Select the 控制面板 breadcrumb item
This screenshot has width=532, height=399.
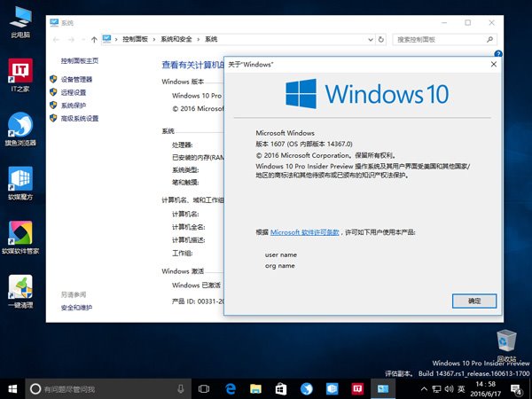tap(136, 39)
